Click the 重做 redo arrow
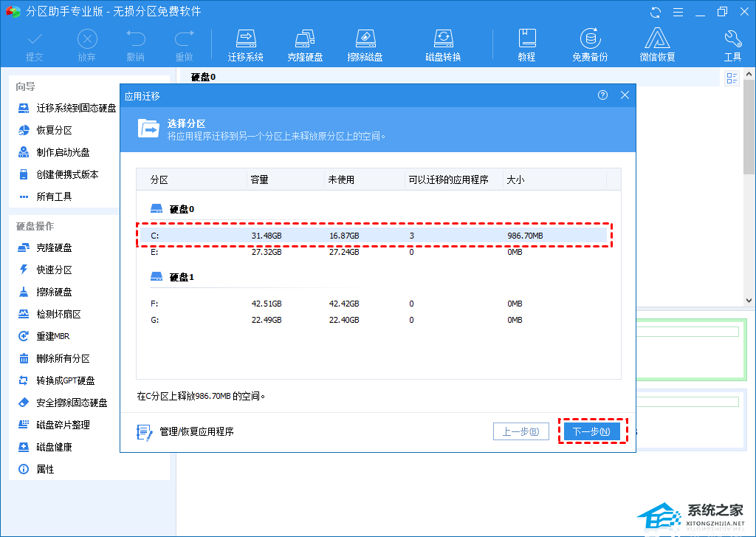Image resolution: width=756 pixels, height=537 pixels. coord(184,46)
